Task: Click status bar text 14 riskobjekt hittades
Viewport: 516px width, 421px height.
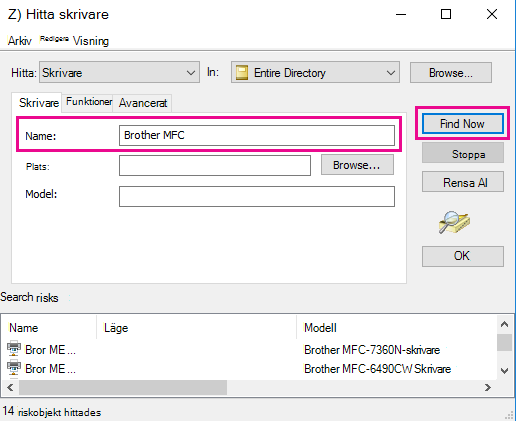Action: [x=52, y=411]
